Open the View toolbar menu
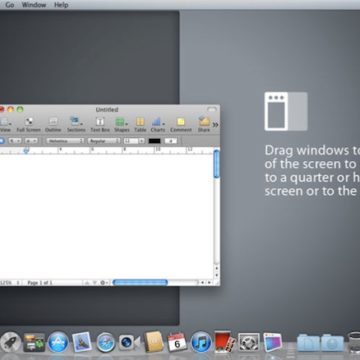 (5, 124)
